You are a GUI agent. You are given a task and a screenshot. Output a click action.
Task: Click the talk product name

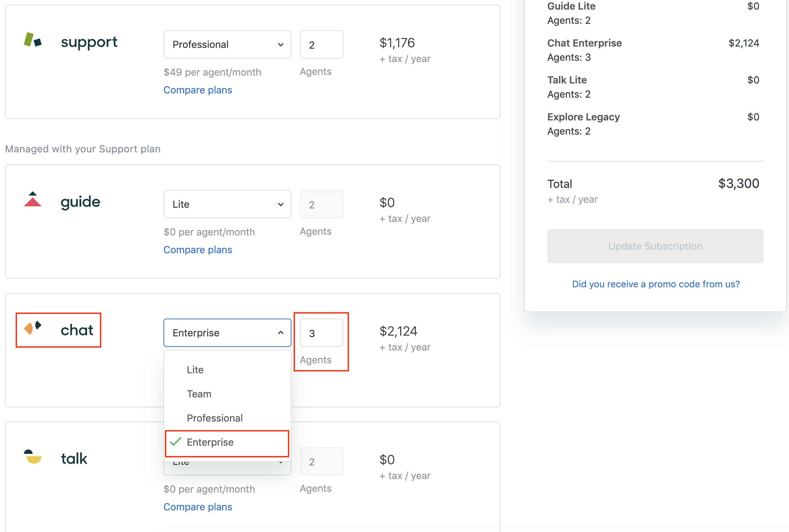[74, 458]
